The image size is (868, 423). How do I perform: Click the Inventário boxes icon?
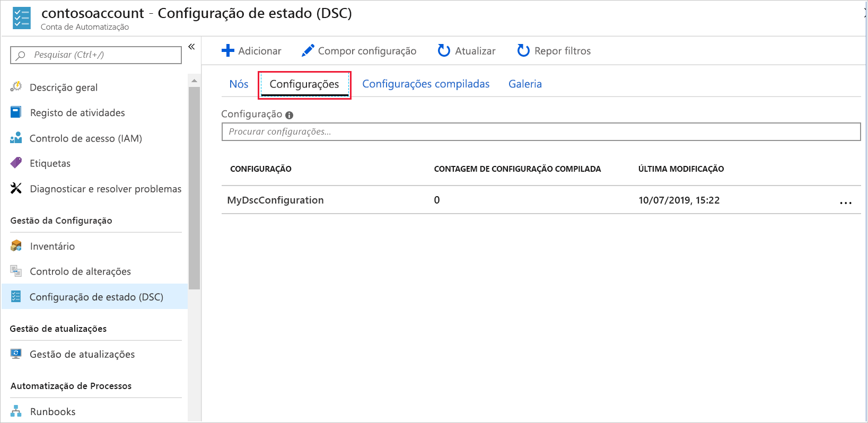coord(16,245)
